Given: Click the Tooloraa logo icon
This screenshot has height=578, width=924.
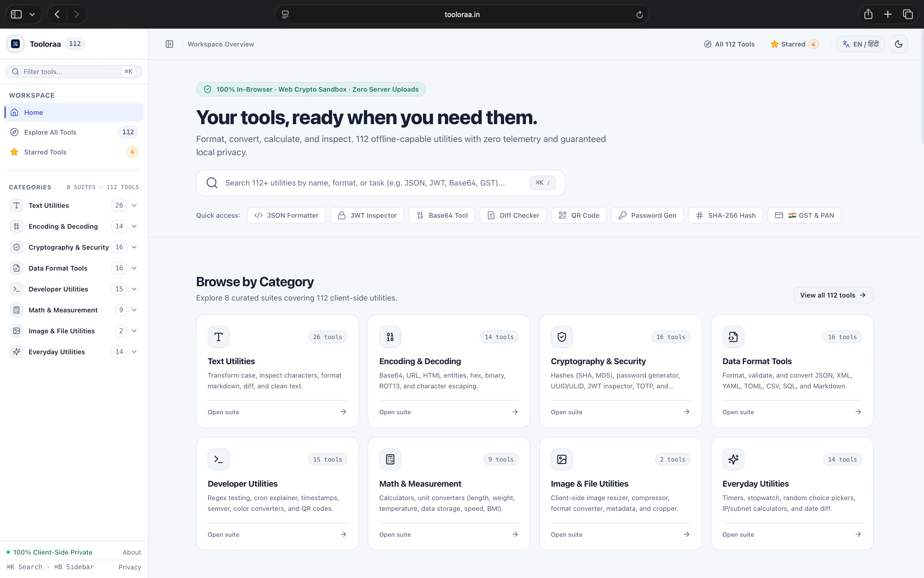Looking at the screenshot, I should pos(15,44).
